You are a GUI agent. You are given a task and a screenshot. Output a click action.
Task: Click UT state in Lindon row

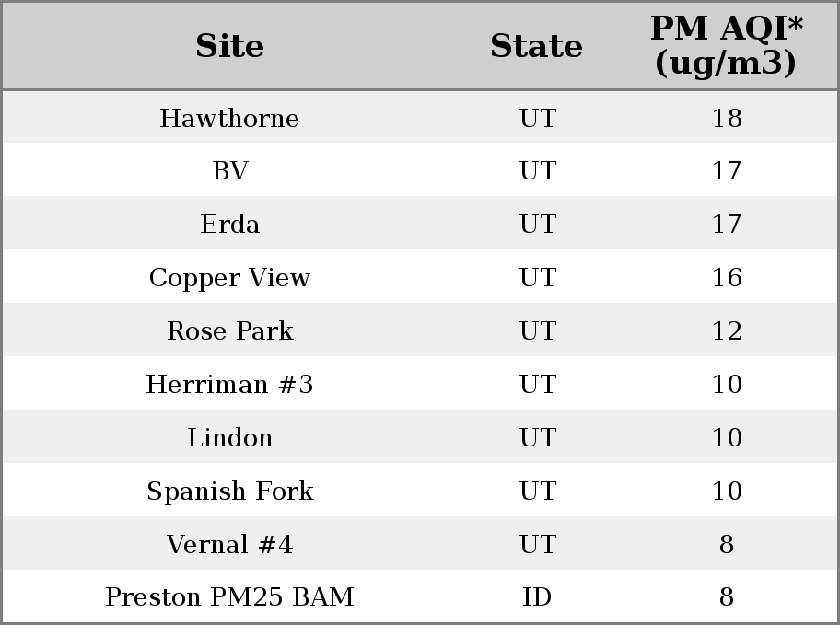(537, 437)
